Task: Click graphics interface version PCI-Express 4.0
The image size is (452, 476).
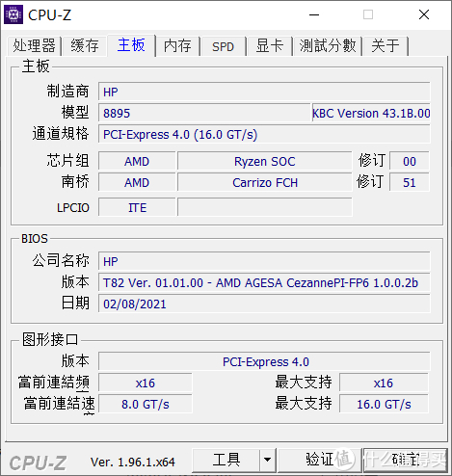Action: [264, 361]
